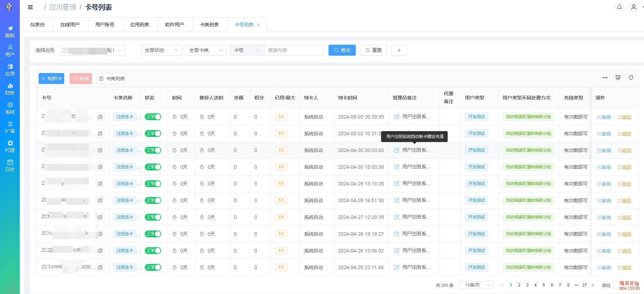Click the 制新卡 create card button
Viewport: 644px width, 294px height.
51,79
